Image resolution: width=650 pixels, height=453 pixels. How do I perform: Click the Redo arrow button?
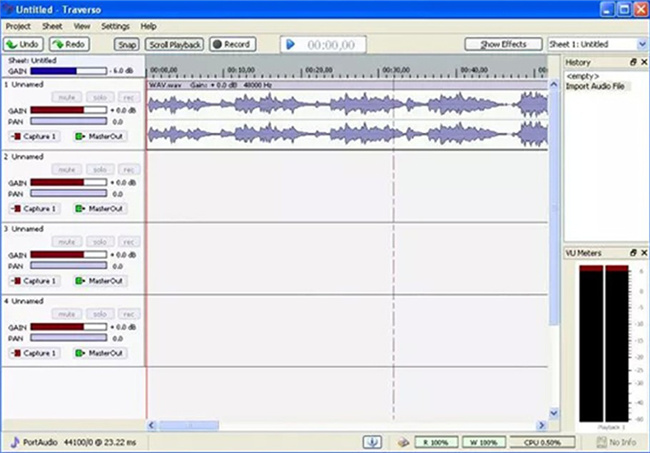(x=69, y=44)
